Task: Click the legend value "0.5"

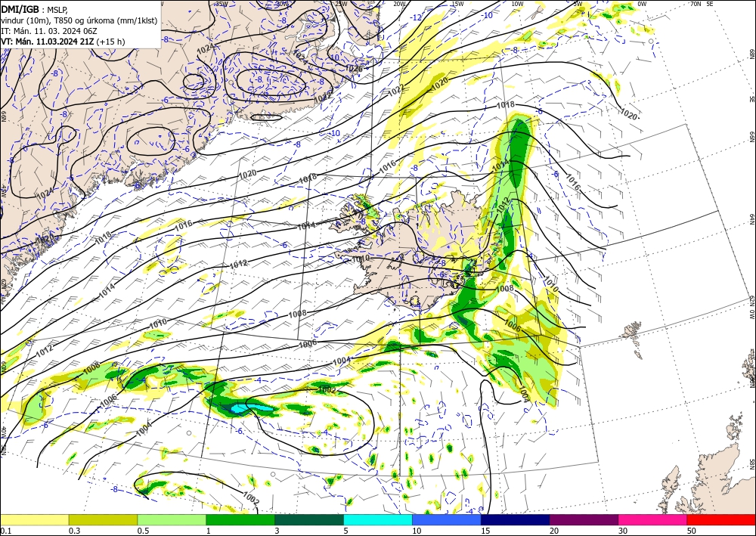Action: [x=143, y=531]
